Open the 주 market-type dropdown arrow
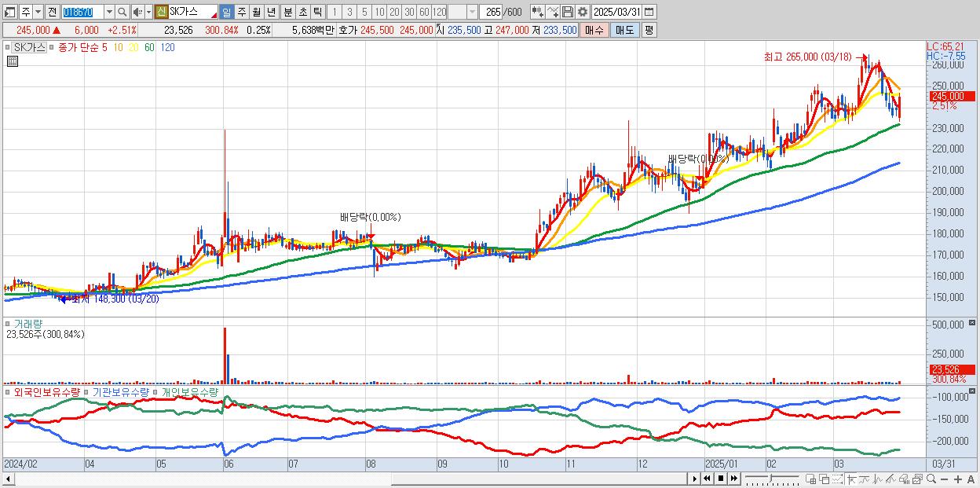Image resolution: width=980 pixels, height=488 pixels. pyautogui.click(x=38, y=12)
